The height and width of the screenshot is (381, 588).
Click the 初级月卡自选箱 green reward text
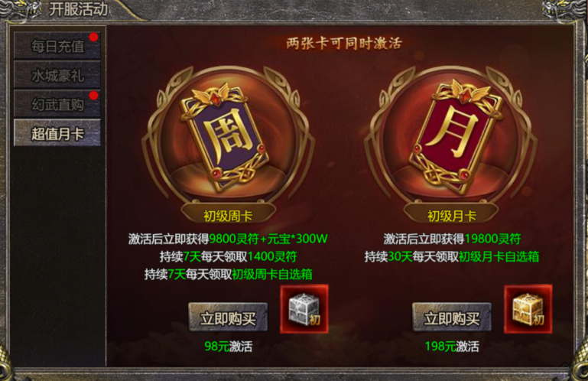499,257
